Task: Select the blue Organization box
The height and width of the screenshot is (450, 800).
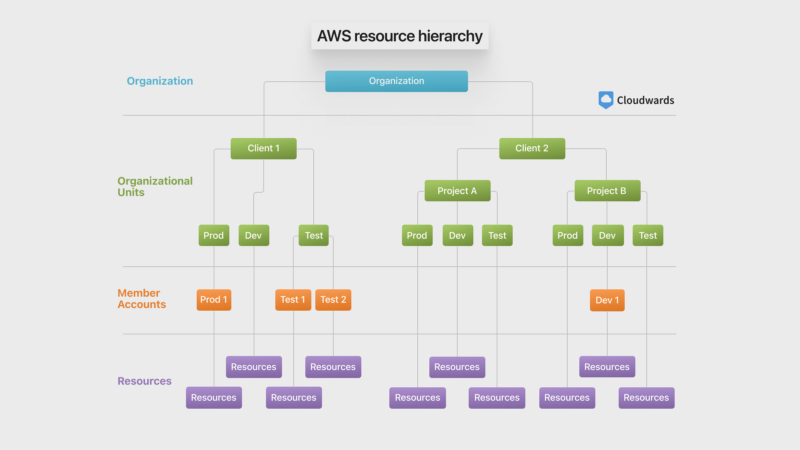Action: pos(396,81)
